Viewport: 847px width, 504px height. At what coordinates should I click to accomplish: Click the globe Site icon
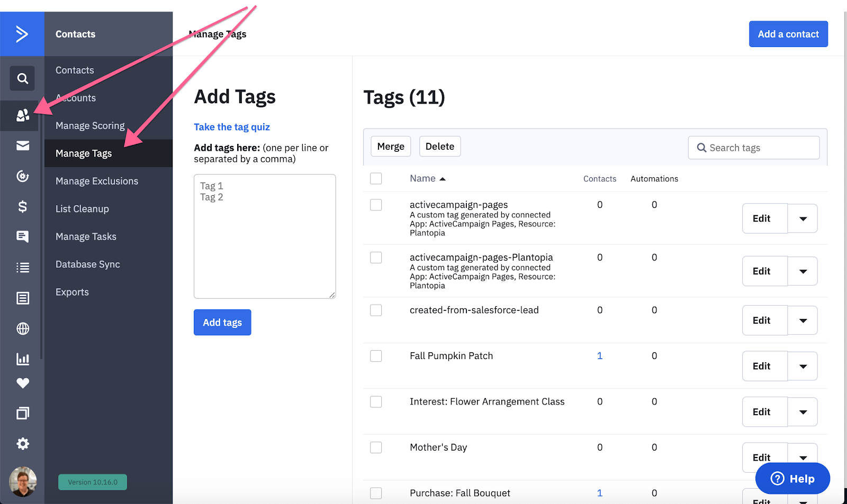22,328
